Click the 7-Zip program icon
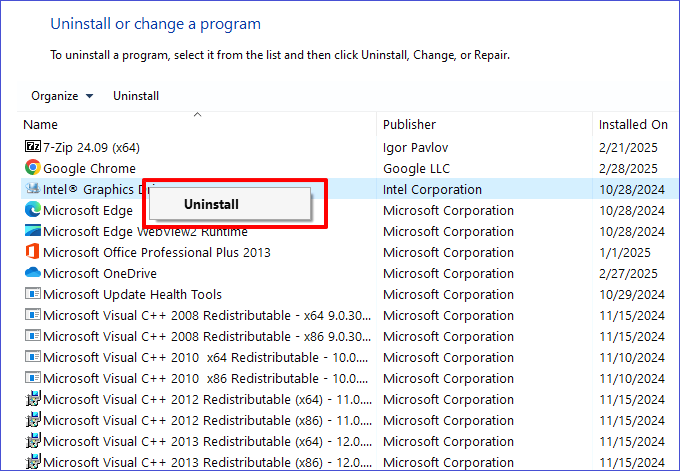 pos(33,147)
